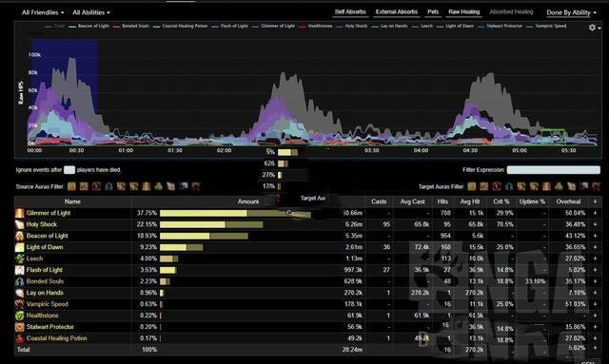Click the Beacon of Light ability icon in the table
The width and height of the screenshot is (609, 364).
(19, 236)
